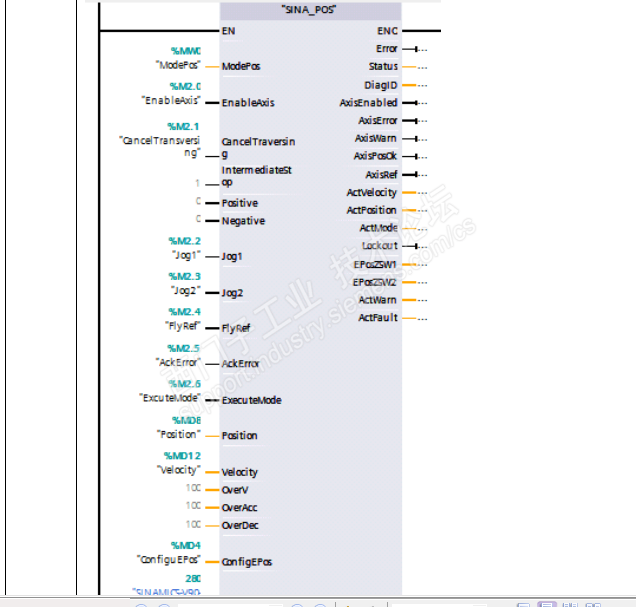This screenshot has width=636, height=607.
Task: Click the "Velocity" quoted tag operand
Action: [179, 470]
